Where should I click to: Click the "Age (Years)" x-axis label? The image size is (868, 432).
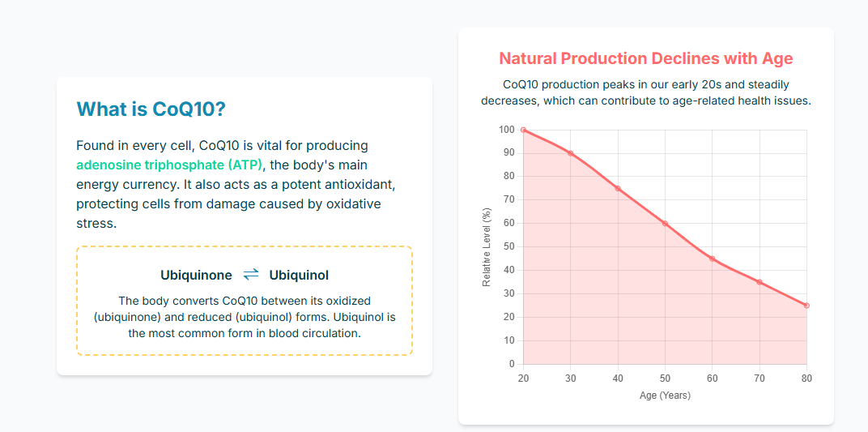pyautogui.click(x=665, y=396)
